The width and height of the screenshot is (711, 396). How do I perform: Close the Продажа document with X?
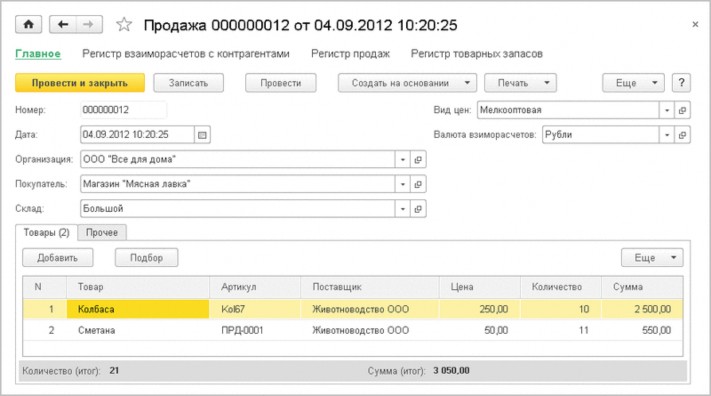[695, 24]
